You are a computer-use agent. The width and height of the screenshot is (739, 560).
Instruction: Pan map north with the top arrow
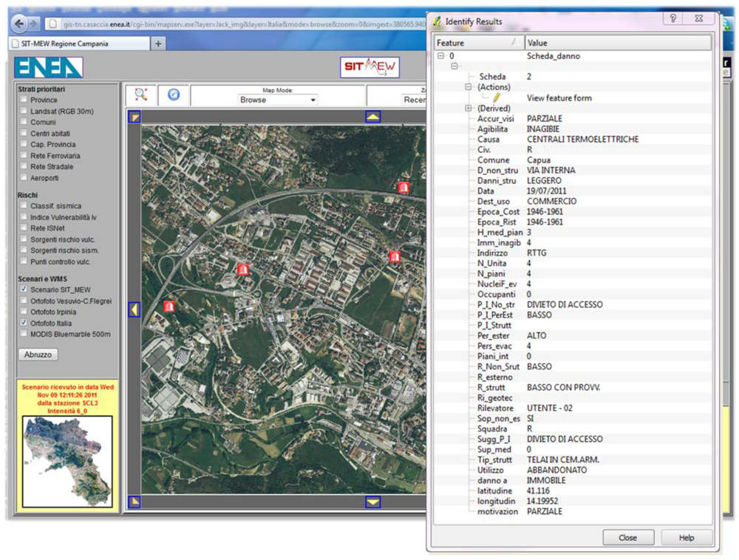pos(373,117)
